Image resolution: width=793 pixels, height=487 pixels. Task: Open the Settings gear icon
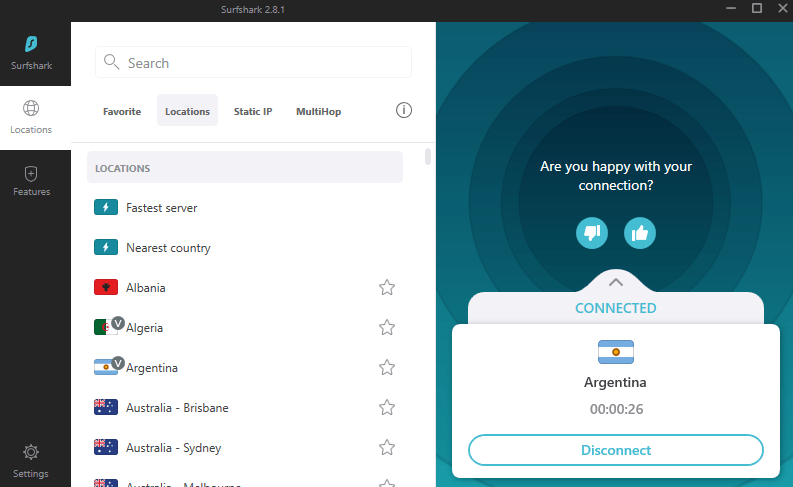31,452
